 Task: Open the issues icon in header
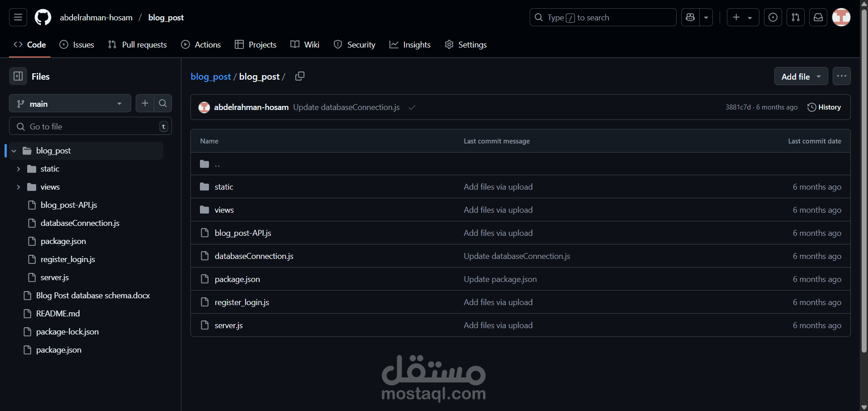[773, 17]
